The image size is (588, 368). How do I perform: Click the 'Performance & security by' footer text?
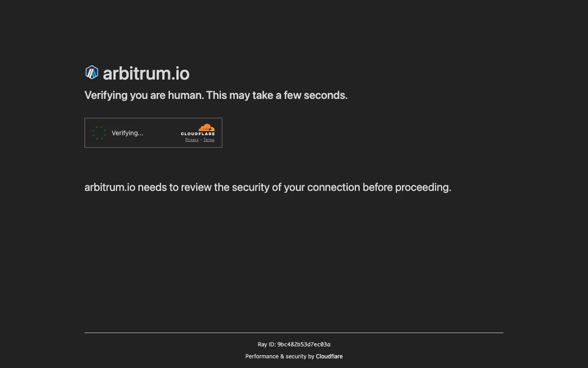point(280,356)
